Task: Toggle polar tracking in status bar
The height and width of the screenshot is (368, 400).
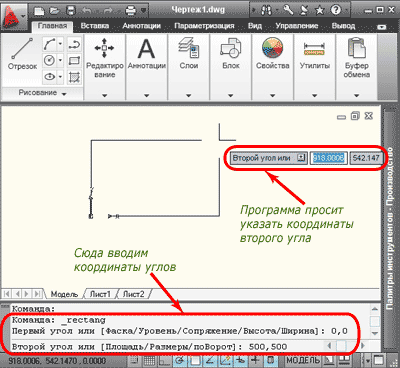Action: [x=179, y=361]
